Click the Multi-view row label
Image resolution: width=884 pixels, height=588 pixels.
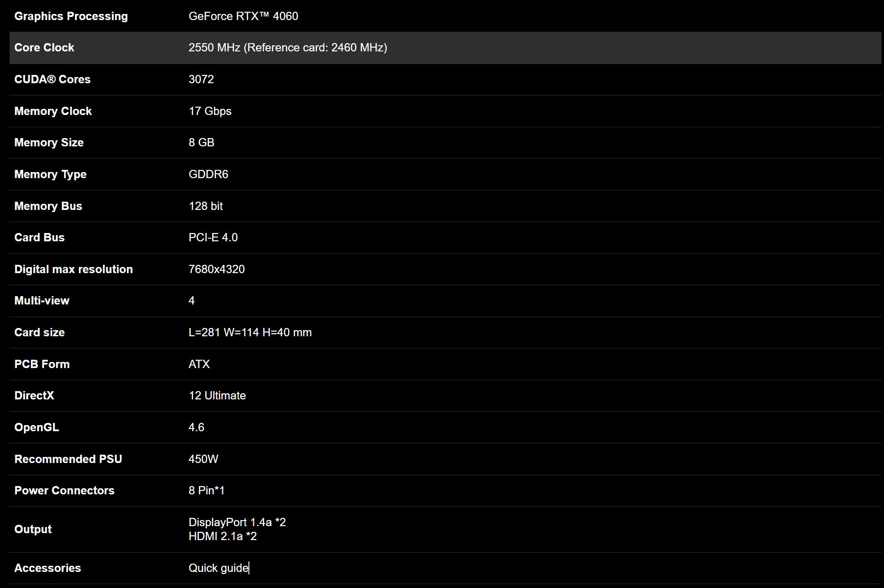coord(41,301)
